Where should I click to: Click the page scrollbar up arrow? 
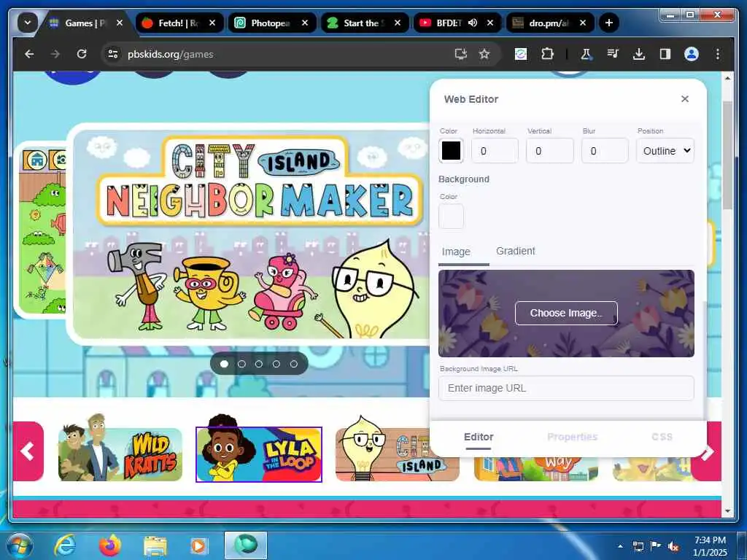727,78
